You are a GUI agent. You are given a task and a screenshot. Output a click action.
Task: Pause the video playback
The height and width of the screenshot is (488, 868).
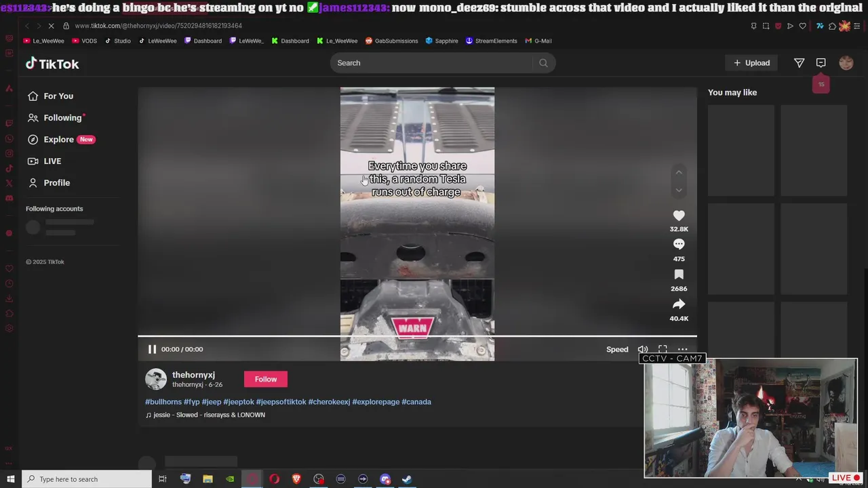[152, 349]
